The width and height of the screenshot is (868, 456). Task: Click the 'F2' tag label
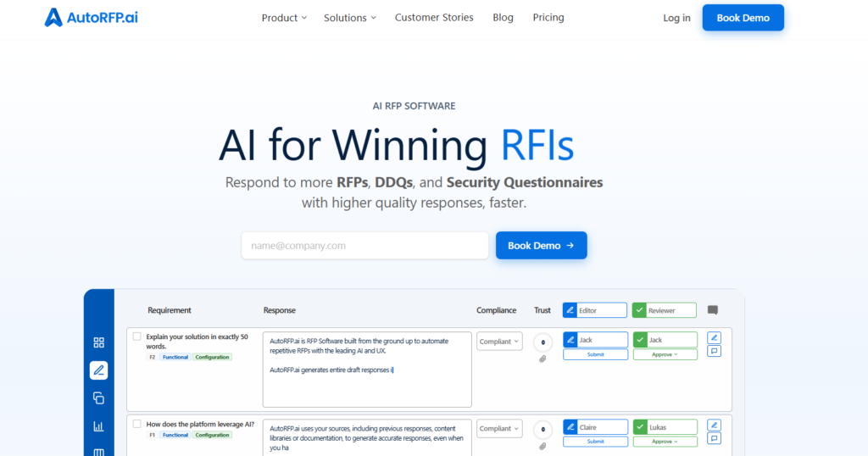click(x=153, y=357)
